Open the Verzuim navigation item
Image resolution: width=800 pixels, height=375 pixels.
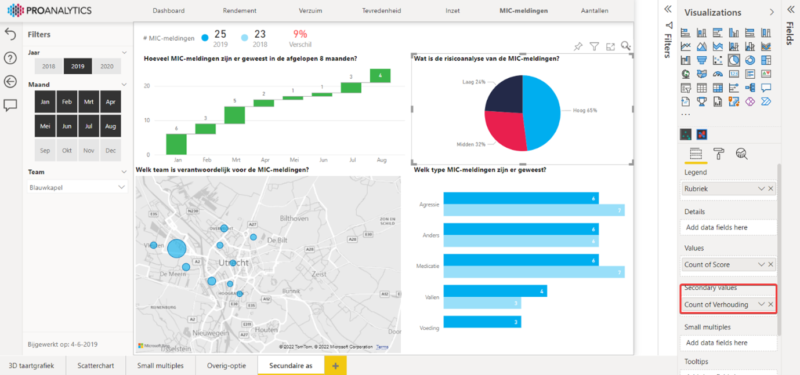(310, 10)
